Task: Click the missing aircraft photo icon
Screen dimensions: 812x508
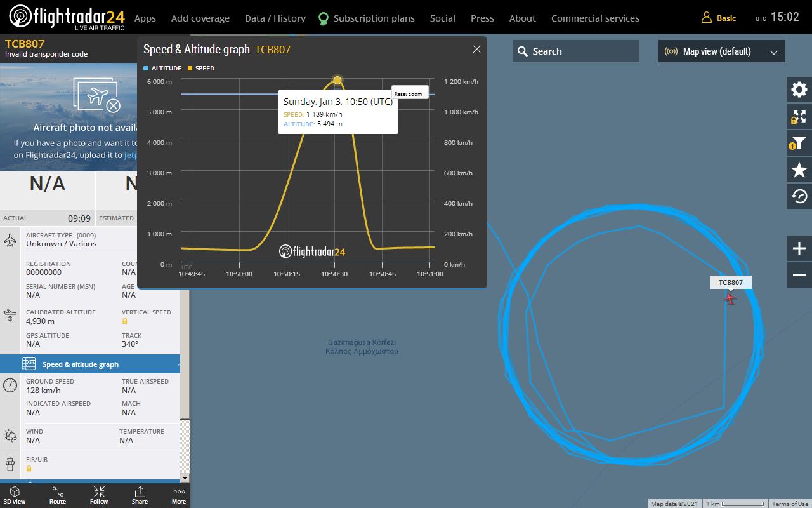Action: [x=96, y=95]
